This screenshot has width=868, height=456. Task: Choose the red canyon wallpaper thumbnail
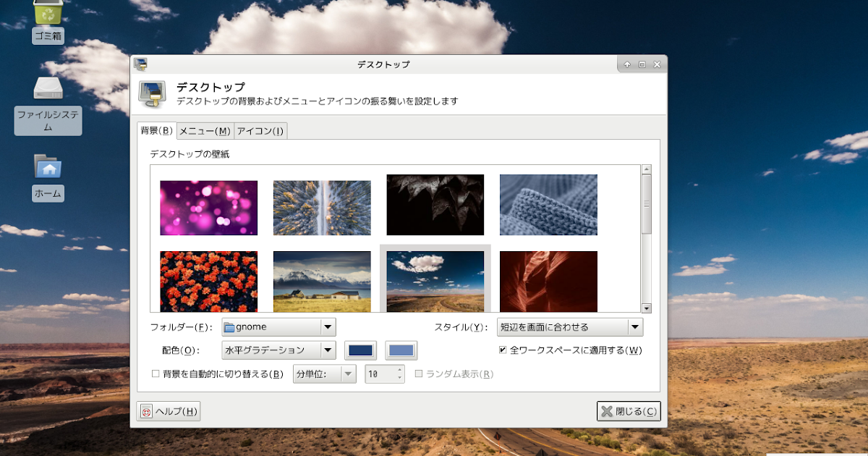(548, 282)
